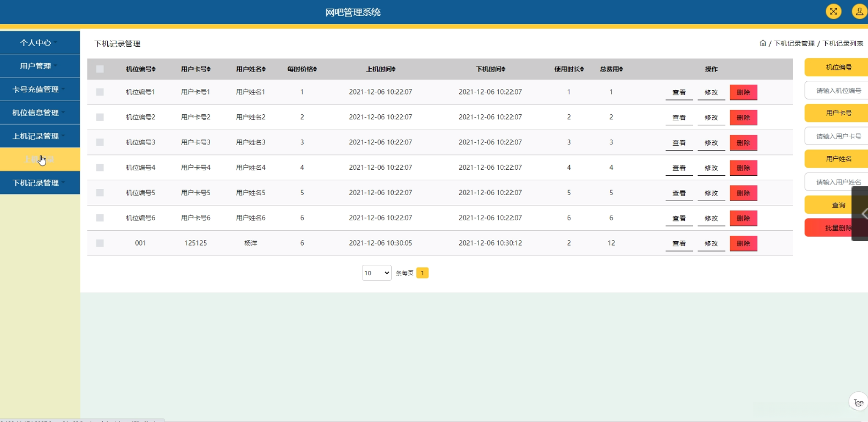Sort table by 使用时长 column

click(569, 69)
